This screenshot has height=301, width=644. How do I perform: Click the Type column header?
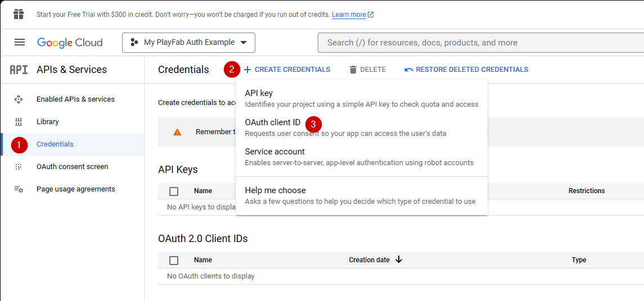point(579,260)
